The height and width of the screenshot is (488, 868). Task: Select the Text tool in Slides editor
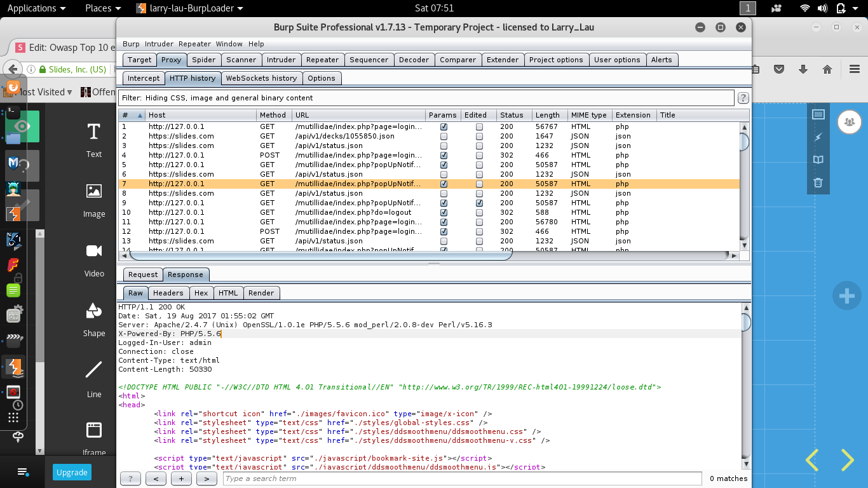coord(94,140)
